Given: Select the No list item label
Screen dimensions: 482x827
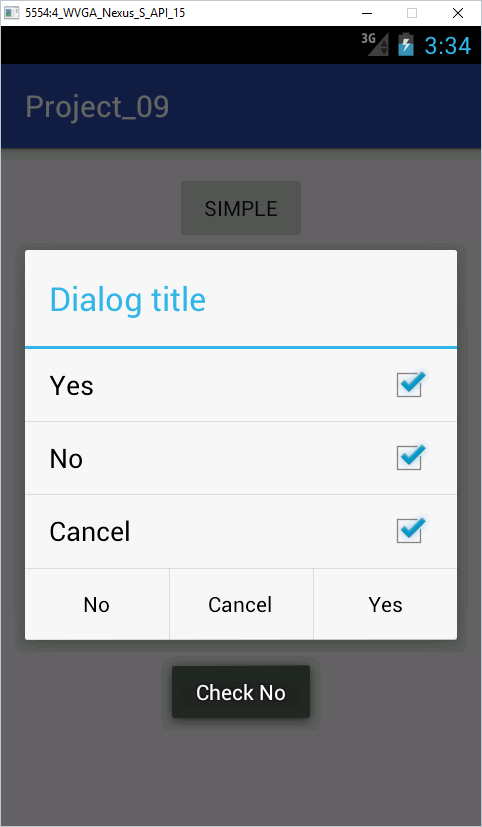Looking at the screenshot, I should (x=66, y=458).
